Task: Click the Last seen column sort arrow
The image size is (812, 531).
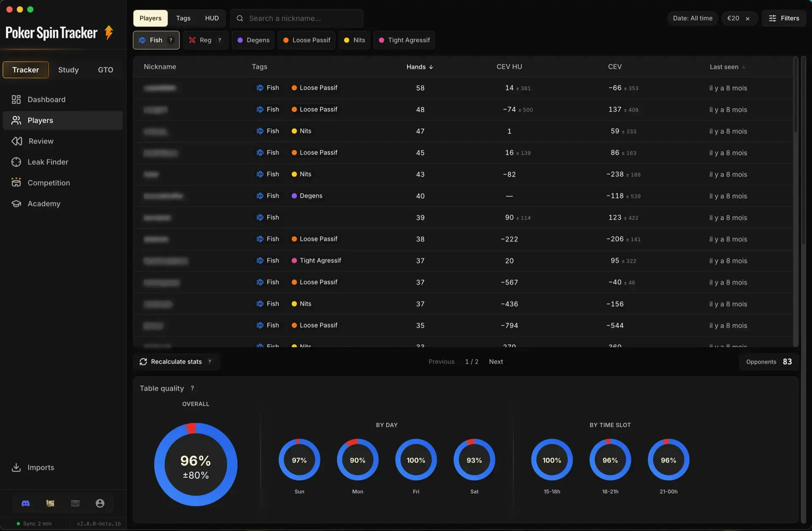Action: (x=743, y=67)
